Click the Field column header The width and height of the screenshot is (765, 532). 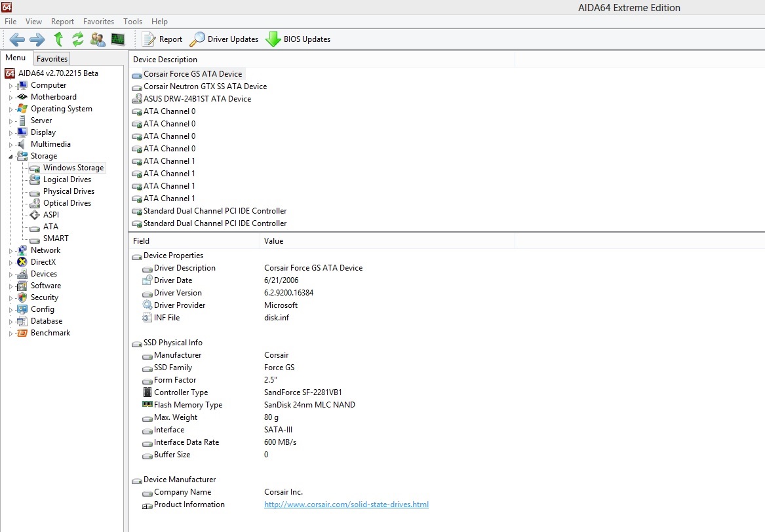[x=194, y=241]
